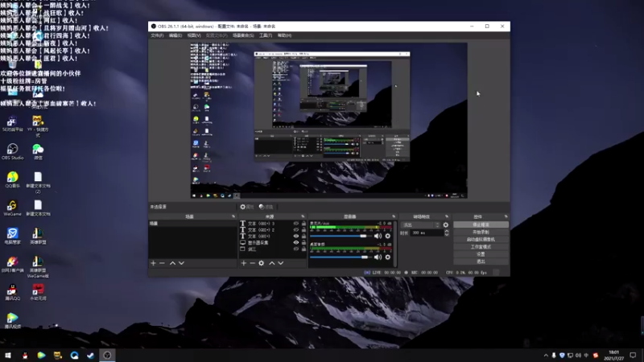Toggle visibility of 文本 (GDI+) 3 source
Image resolution: width=644 pixels, height=362 pixels.
(x=295, y=224)
